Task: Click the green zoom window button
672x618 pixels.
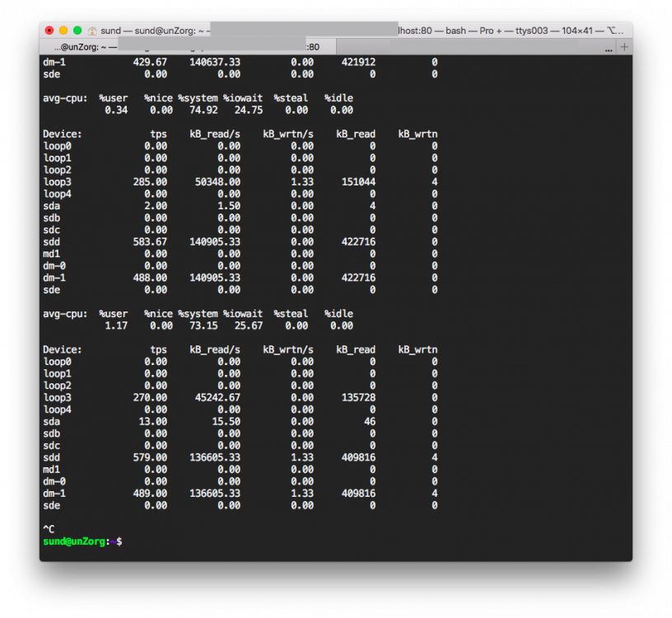Action: [x=77, y=30]
